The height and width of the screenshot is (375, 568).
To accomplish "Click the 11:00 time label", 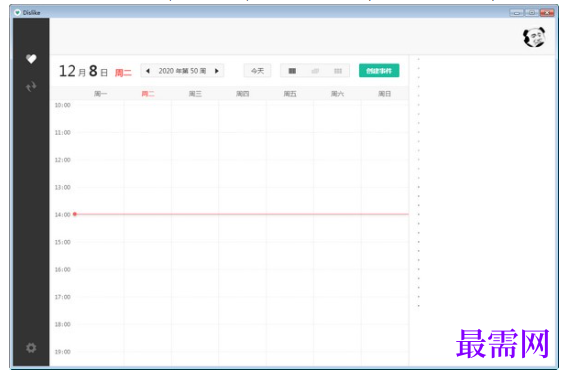I will [x=62, y=133].
